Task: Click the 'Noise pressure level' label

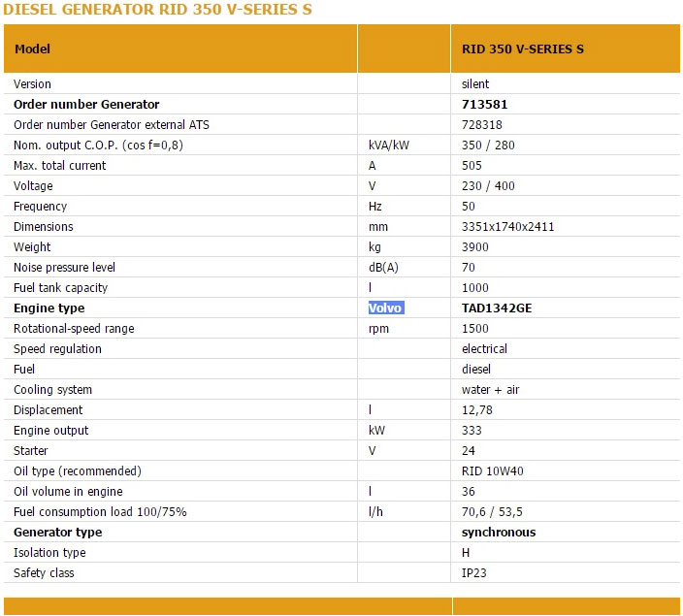Action: click(x=64, y=268)
